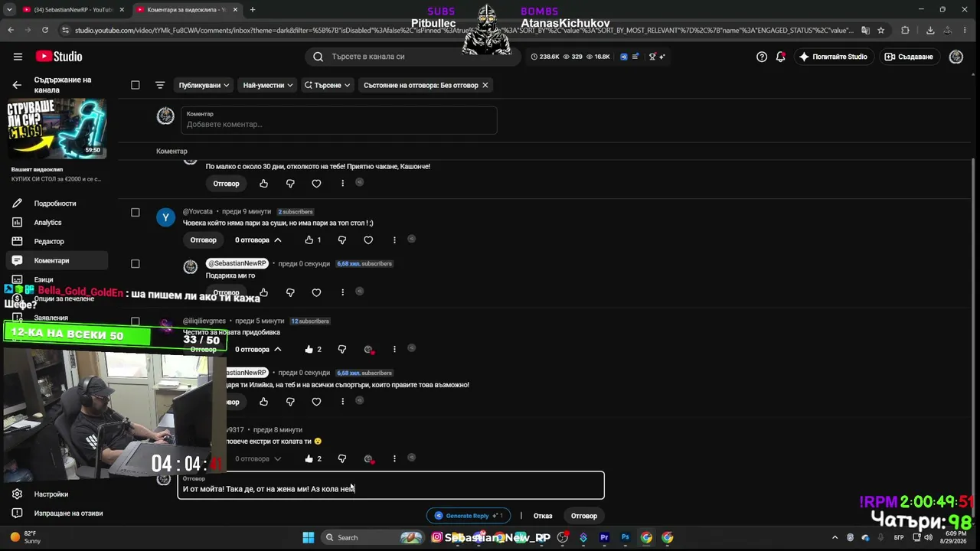Open 'Подробности' in the sidebar
980x551 pixels.
[54, 204]
